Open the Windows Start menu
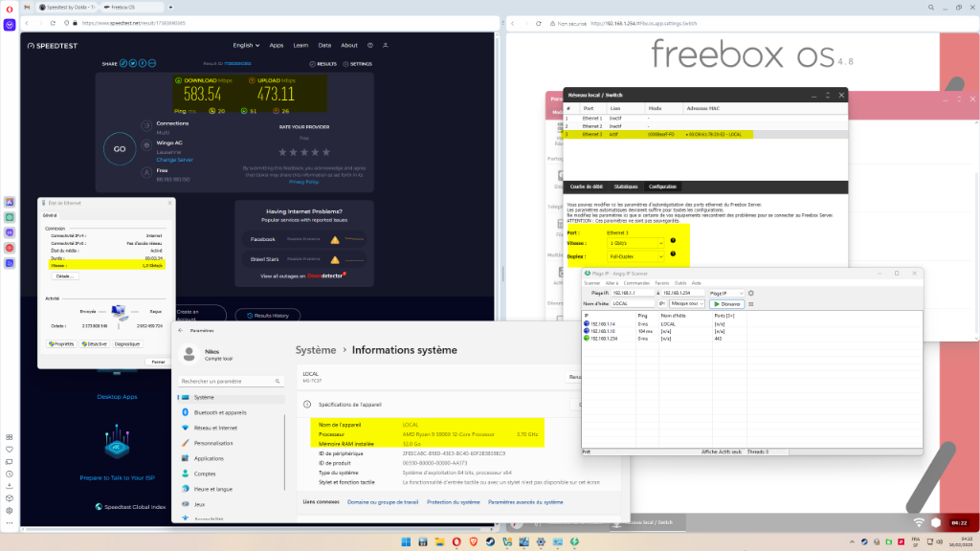Viewport: 980px width, 551px height. tap(406, 541)
